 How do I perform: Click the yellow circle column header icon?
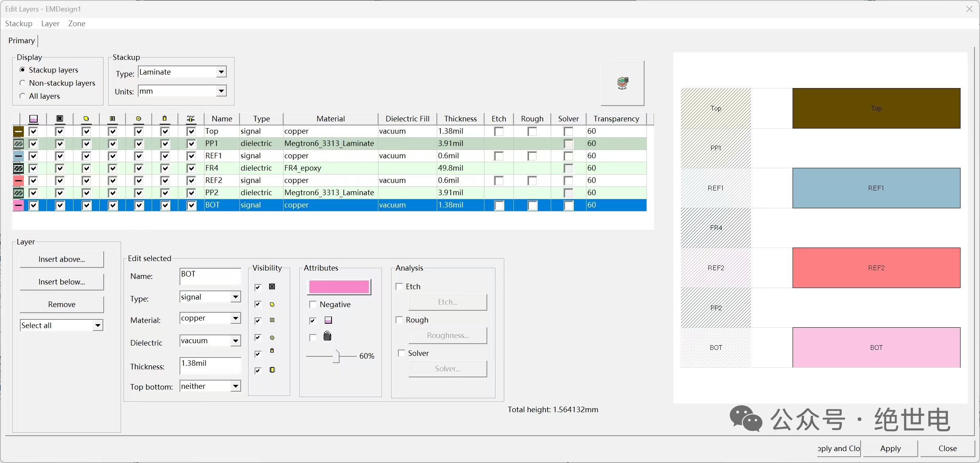(86, 119)
